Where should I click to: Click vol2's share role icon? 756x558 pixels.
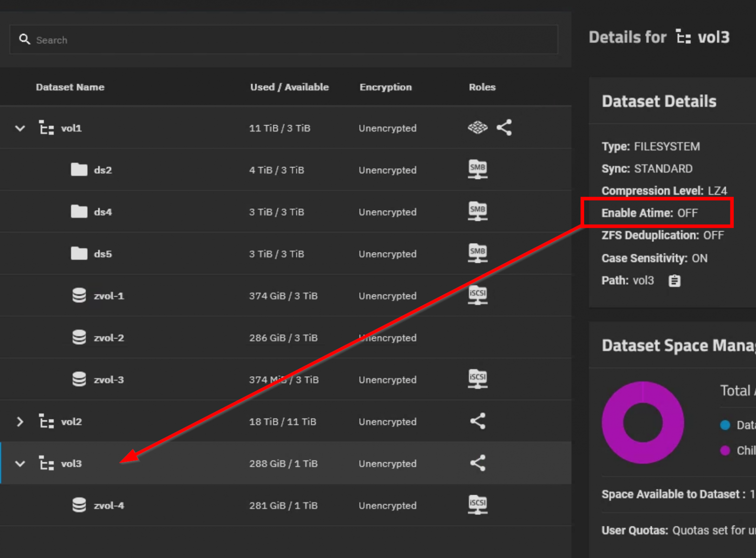click(478, 421)
